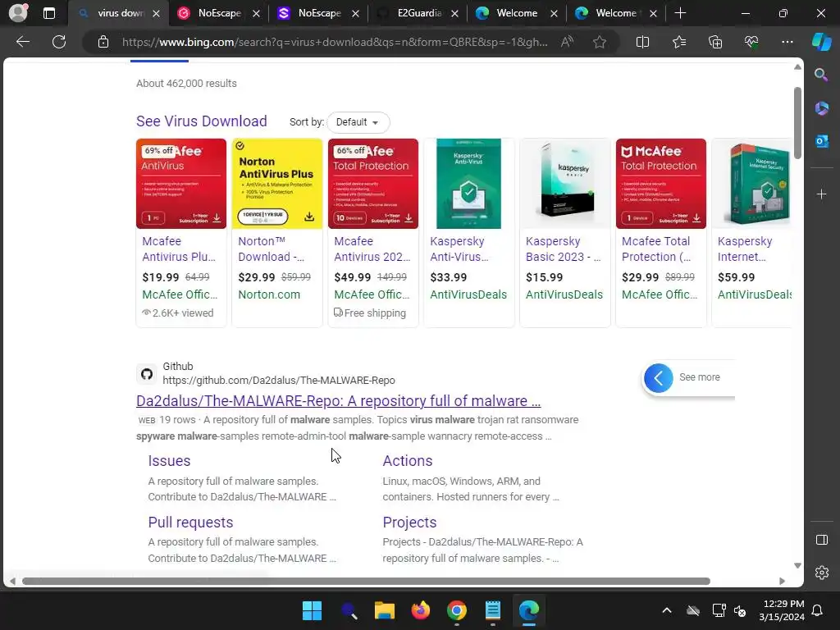Open the Projects sublink
The image size is (840, 630).
pos(409,523)
